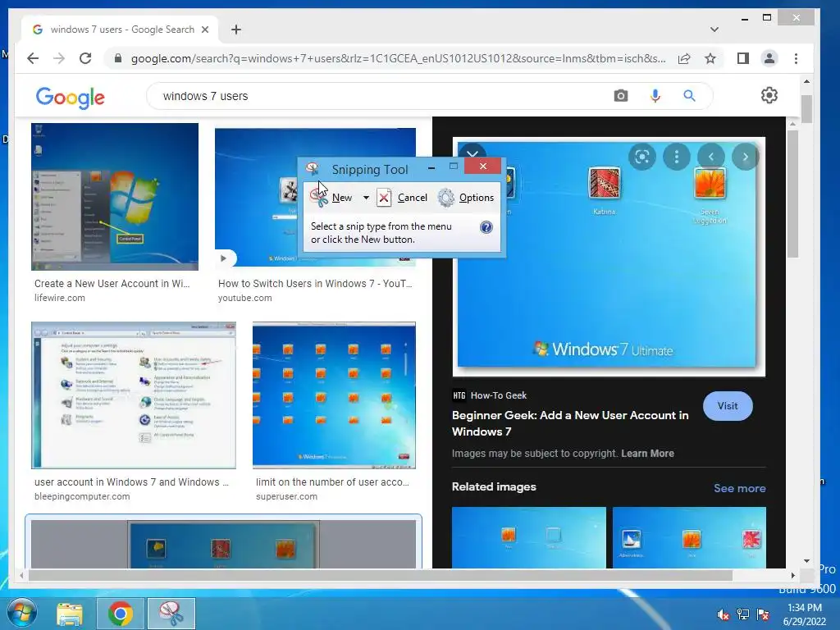840x630 pixels.
Task: Click the Google logo
Action: pos(71,98)
